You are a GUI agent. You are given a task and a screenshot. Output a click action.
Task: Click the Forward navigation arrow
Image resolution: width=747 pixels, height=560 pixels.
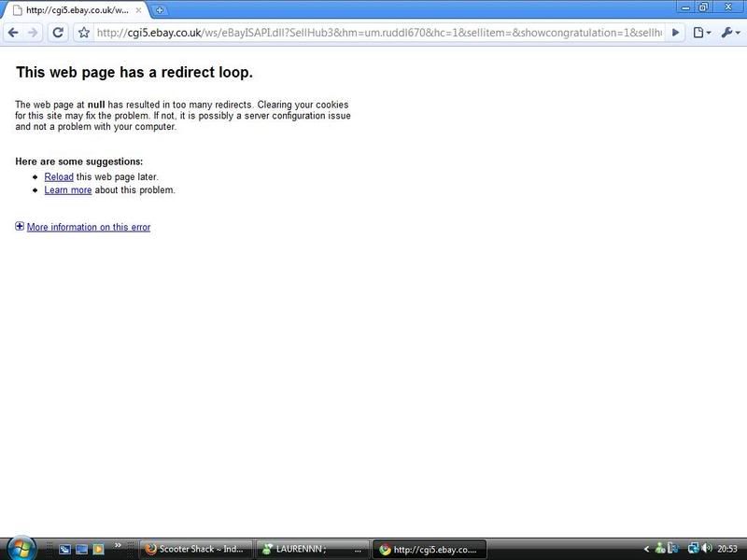34,33
